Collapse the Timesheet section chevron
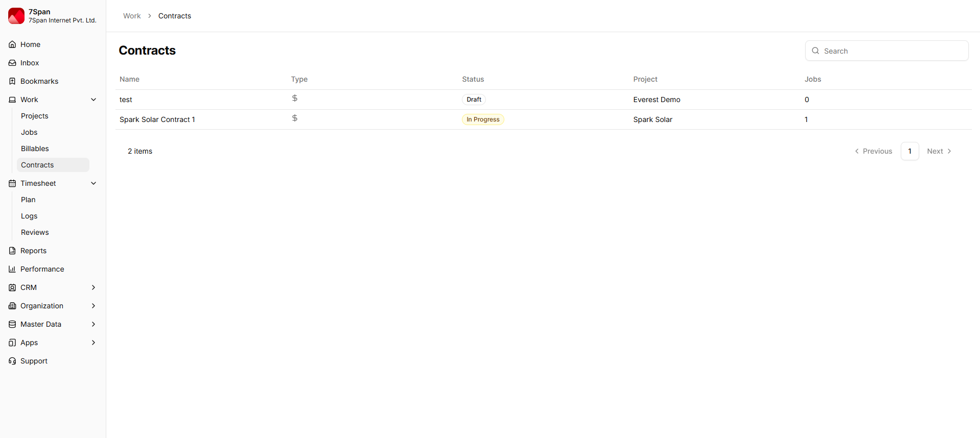Image resolution: width=980 pixels, height=438 pixels. 94,183
